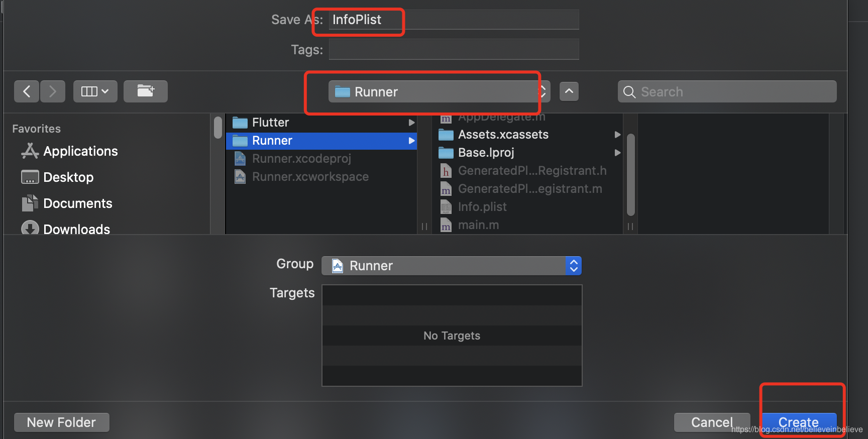This screenshot has height=439, width=868.
Task: Click the Info.plist file
Action: point(482,207)
